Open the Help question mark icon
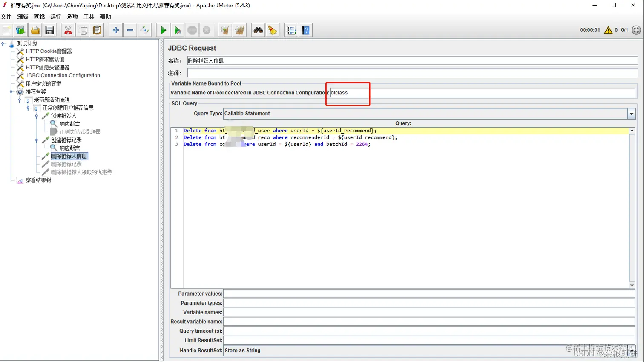 [306, 30]
